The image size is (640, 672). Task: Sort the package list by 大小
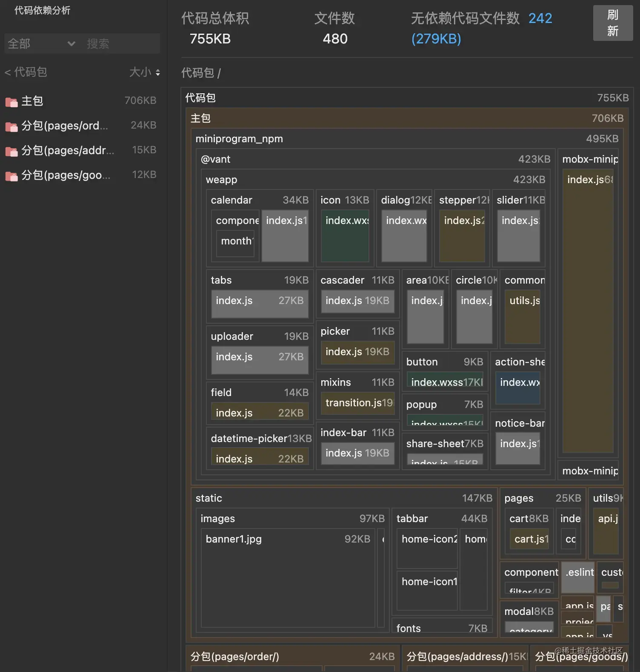pyautogui.click(x=145, y=72)
